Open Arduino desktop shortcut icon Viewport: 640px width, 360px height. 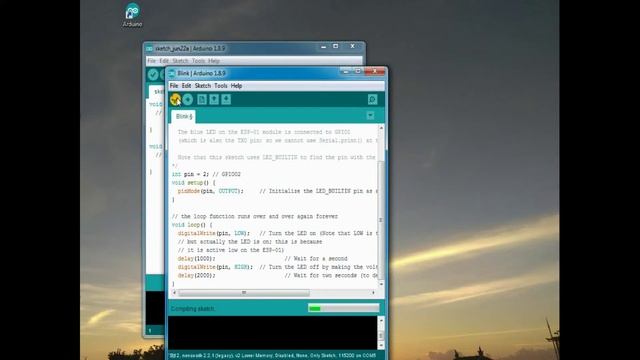pyautogui.click(x=132, y=15)
